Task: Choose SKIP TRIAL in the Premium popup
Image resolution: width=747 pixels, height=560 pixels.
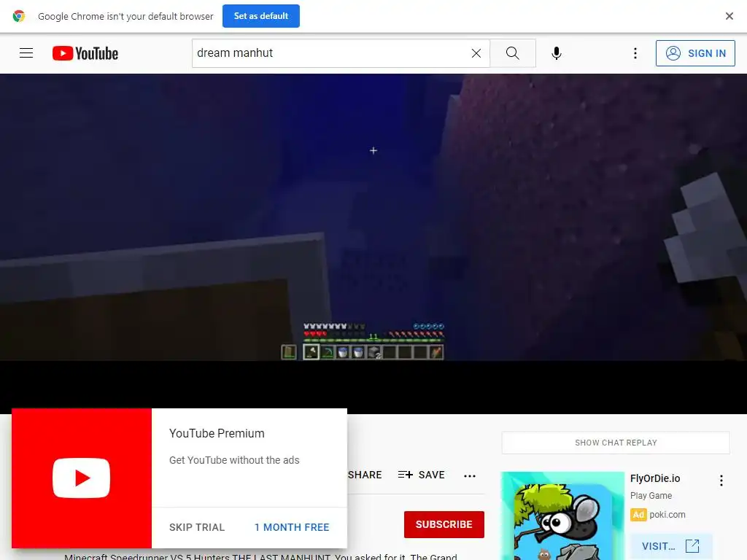Action: pos(197,527)
